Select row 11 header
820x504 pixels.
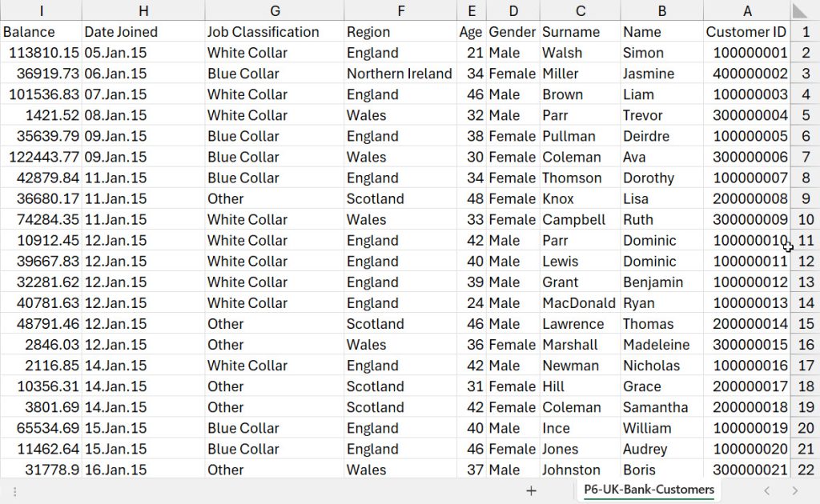(806, 241)
